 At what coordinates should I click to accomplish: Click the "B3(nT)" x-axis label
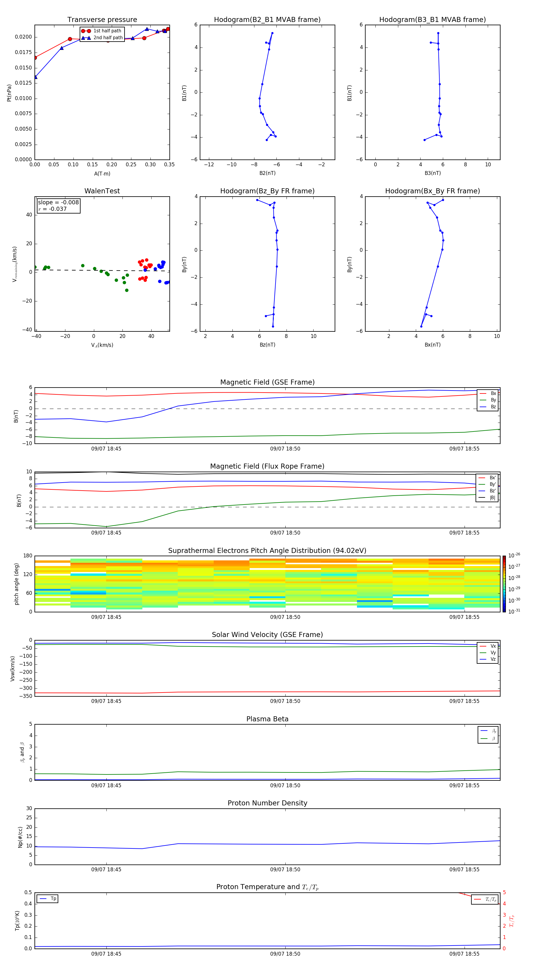pos(432,173)
